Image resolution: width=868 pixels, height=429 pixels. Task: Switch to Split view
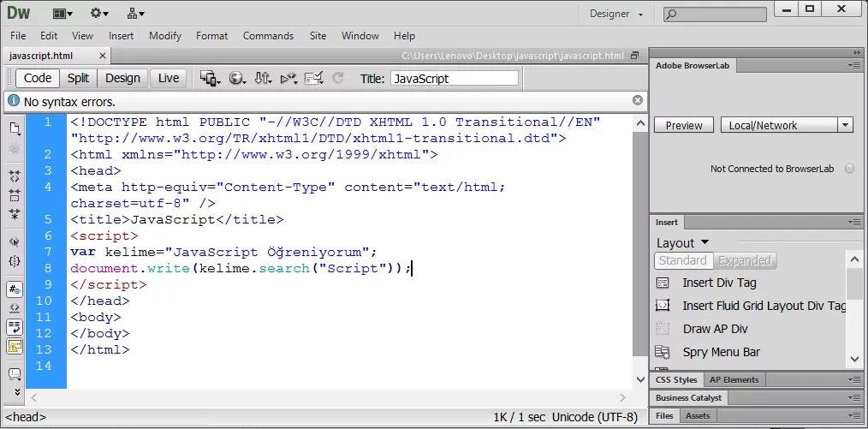click(x=78, y=79)
